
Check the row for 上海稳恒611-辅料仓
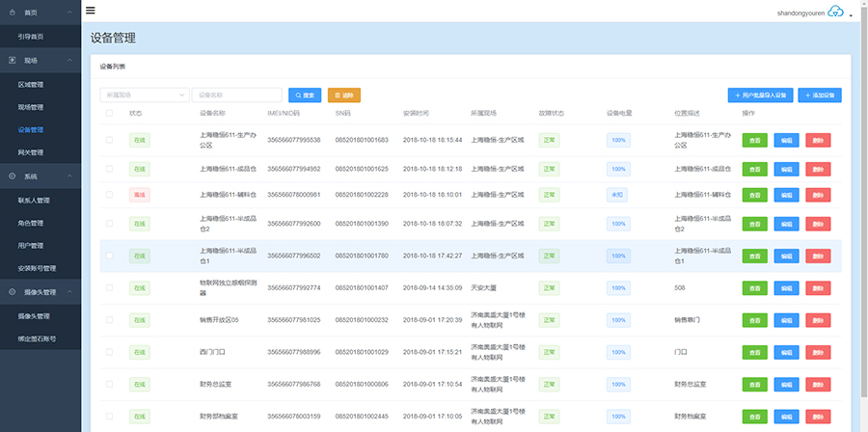[109, 194]
